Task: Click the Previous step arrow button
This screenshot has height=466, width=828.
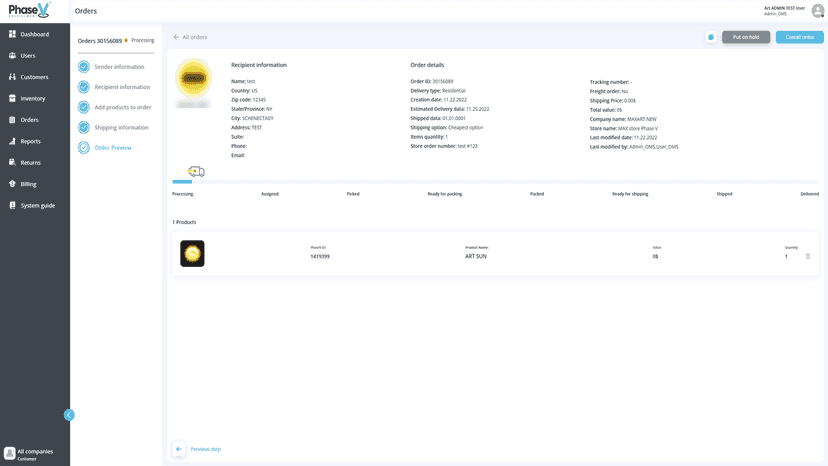Action: (178, 449)
